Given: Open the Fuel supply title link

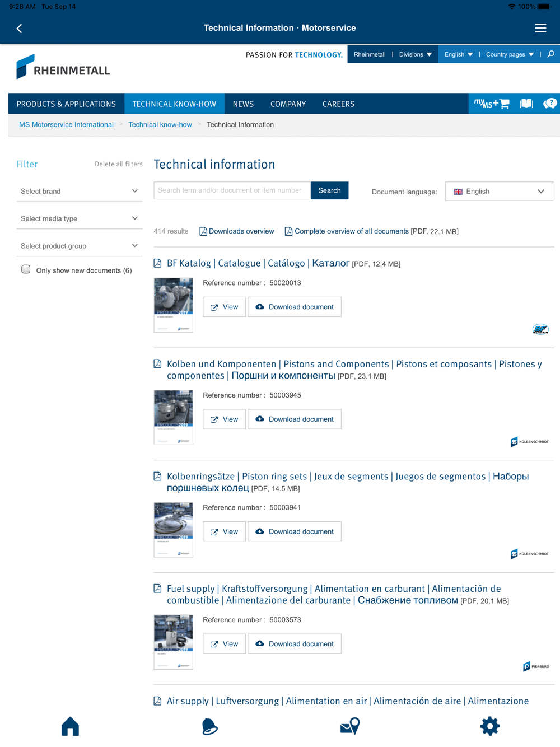Looking at the screenshot, I should tap(334, 594).
